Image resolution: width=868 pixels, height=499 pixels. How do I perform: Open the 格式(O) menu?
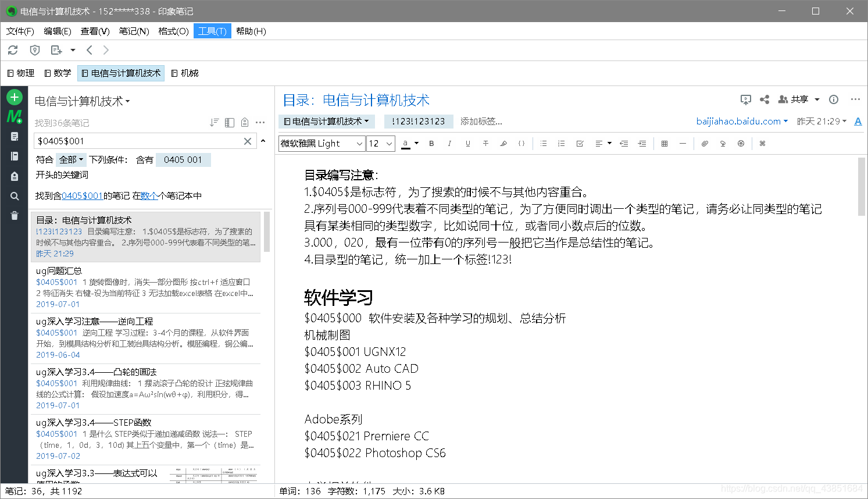point(174,31)
